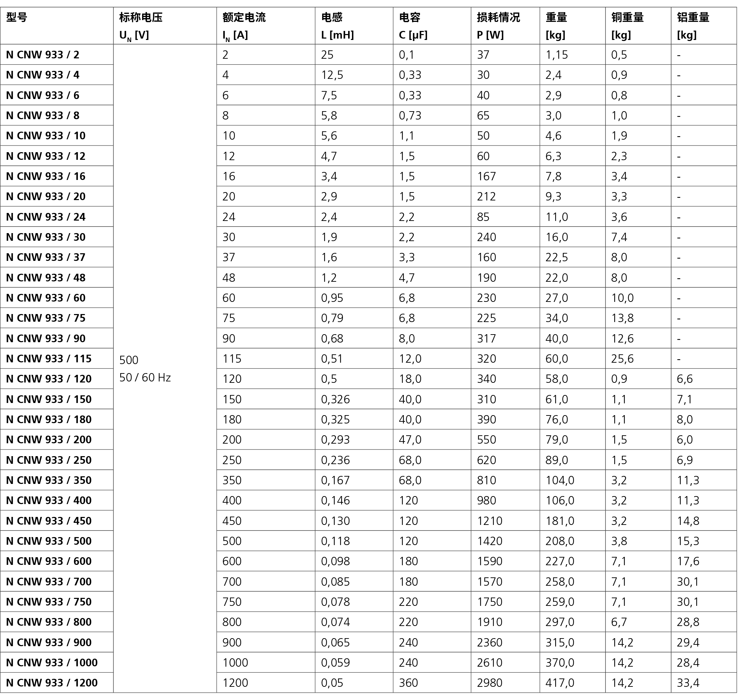Click the 电容 C [µF] column header
Screen dimensions: 740x700
tap(432, 26)
